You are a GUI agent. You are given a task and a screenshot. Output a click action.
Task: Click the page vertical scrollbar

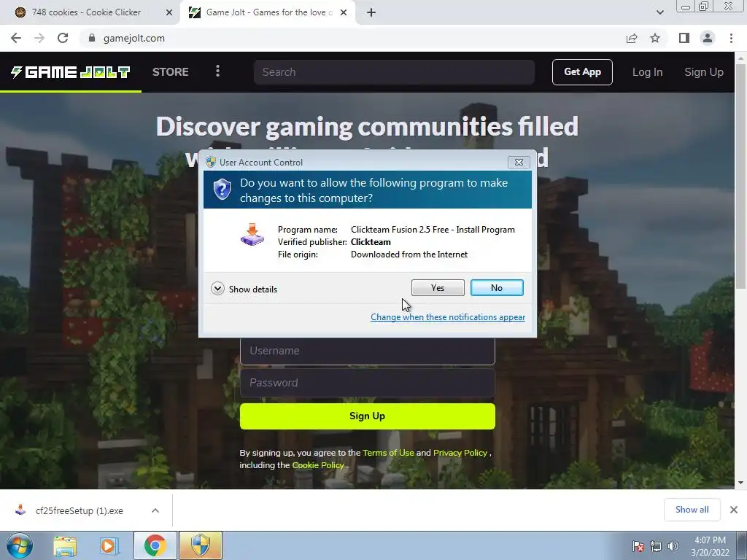tap(740, 176)
